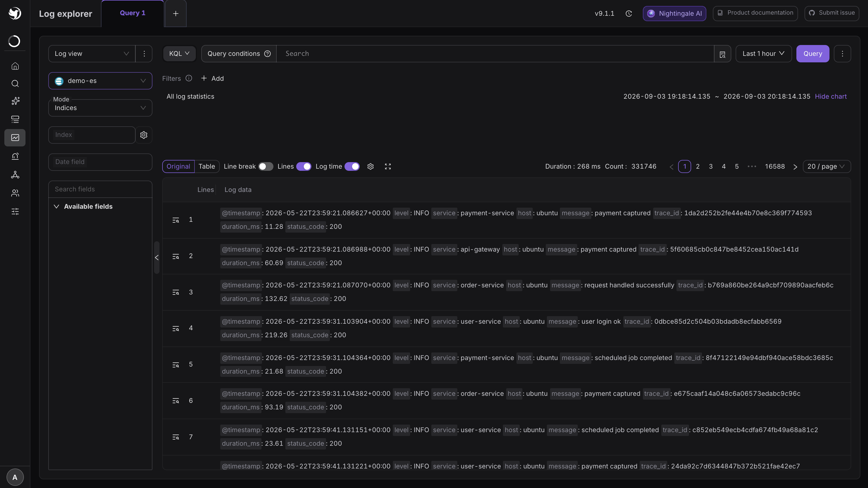The width and height of the screenshot is (868, 488).
Task: Change the 20 / page size dropdown
Action: [x=826, y=166]
